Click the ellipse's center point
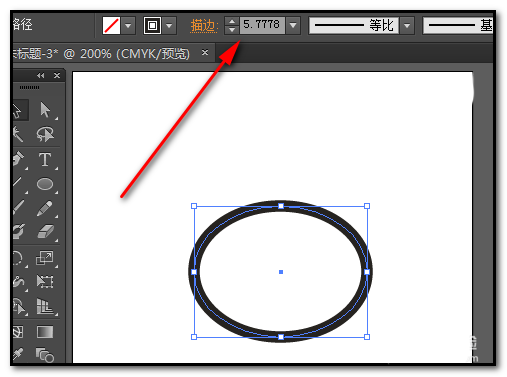 281,272
